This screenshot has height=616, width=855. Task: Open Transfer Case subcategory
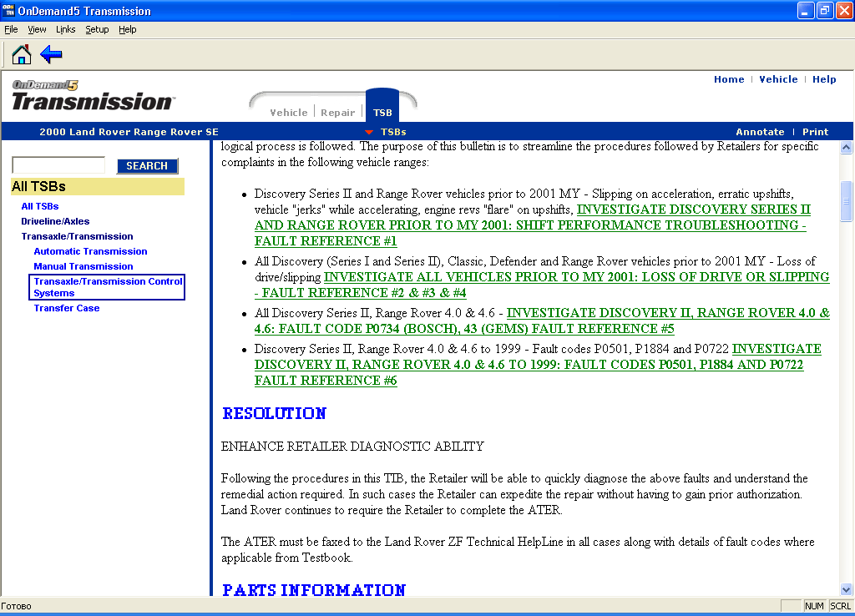[67, 308]
